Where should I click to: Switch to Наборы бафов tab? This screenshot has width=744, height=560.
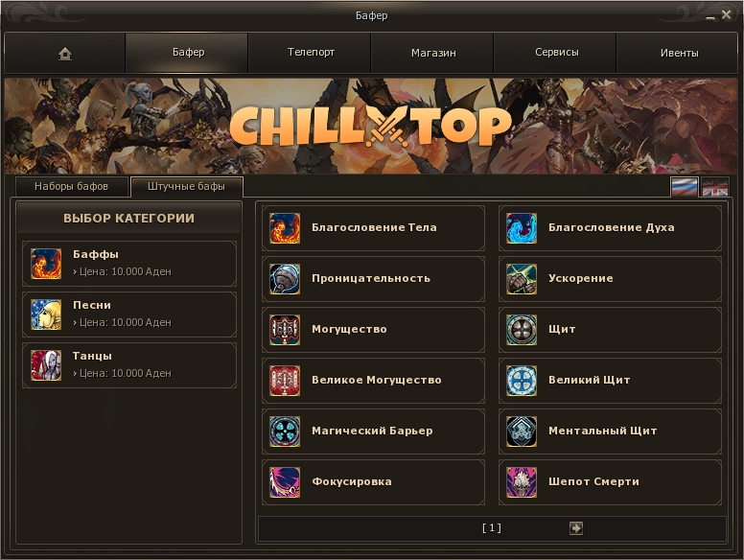point(72,187)
